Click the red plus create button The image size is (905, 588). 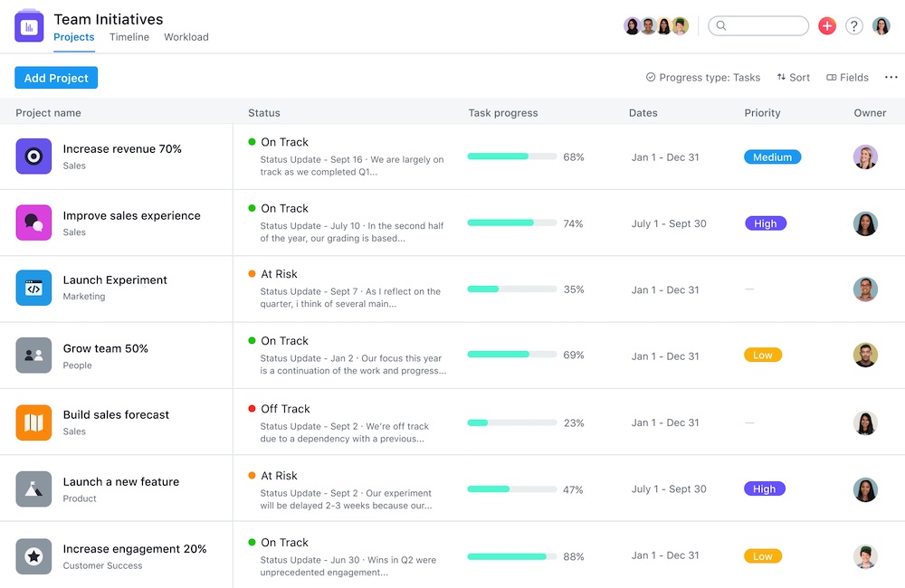(826, 26)
